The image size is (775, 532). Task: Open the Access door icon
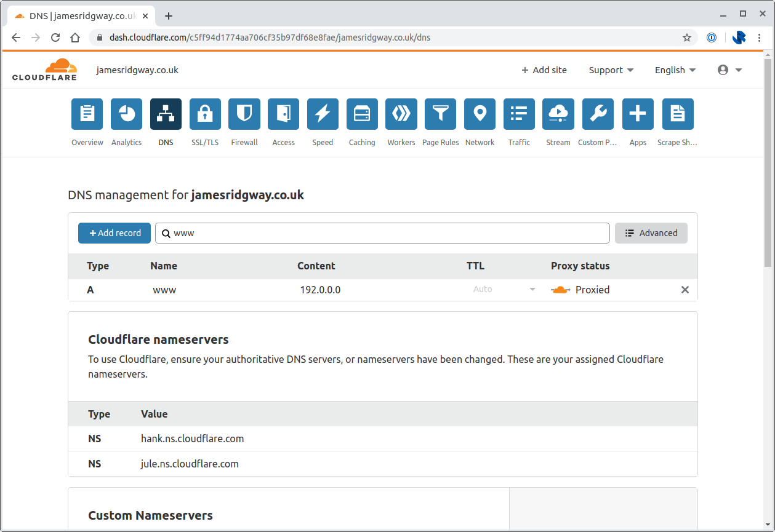283,114
